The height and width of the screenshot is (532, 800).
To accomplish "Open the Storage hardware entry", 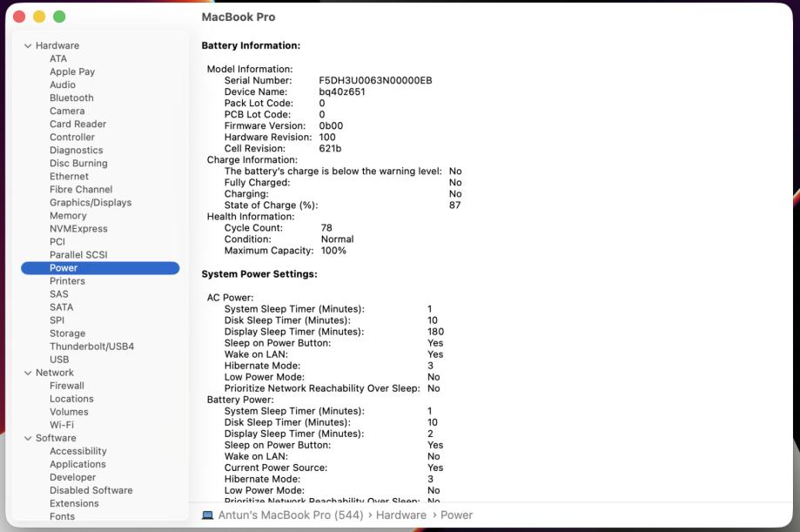I will pos(67,333).
